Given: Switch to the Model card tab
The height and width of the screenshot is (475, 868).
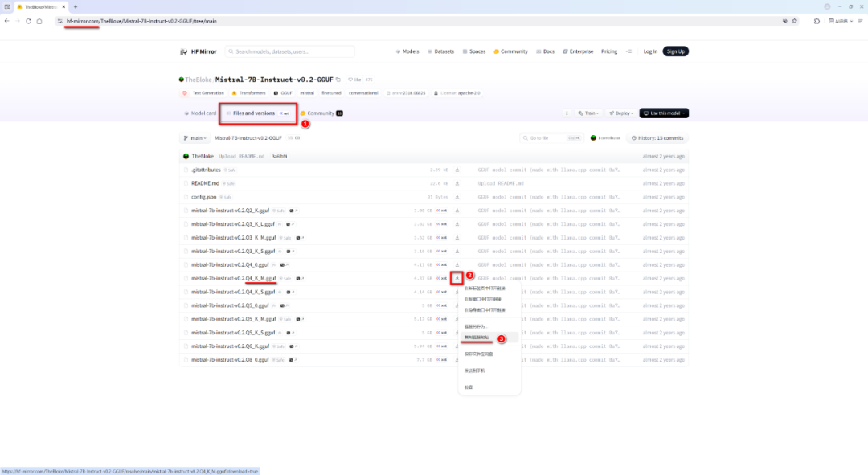Looking at the screenshot, I should click(200, 113).
